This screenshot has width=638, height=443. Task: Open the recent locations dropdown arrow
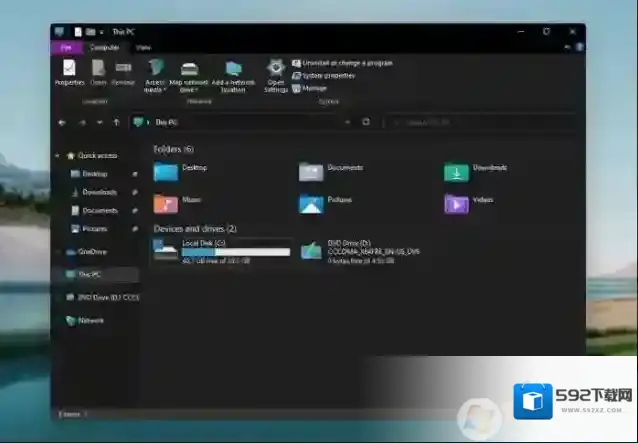(98, 122)
